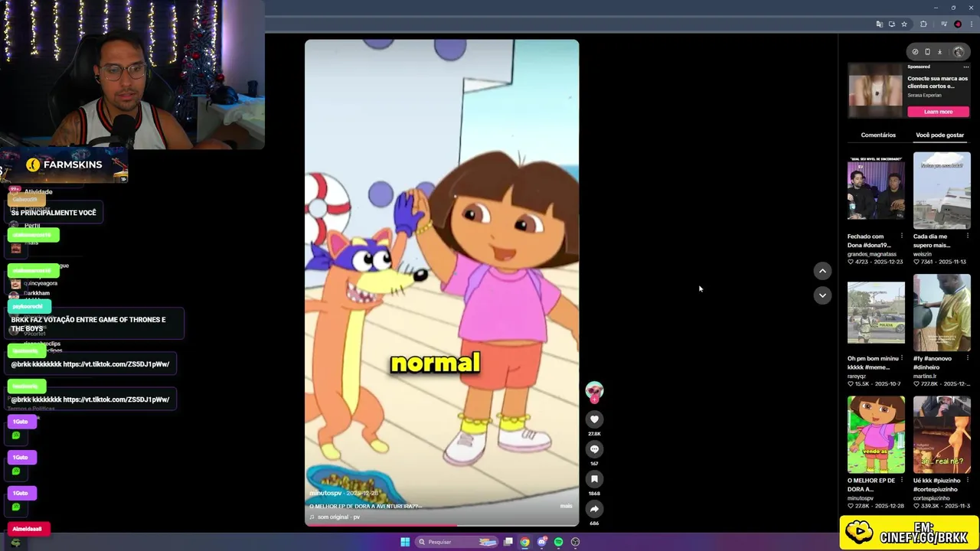
Task: Open the minutospv username on the video
Action: [325, 493]
